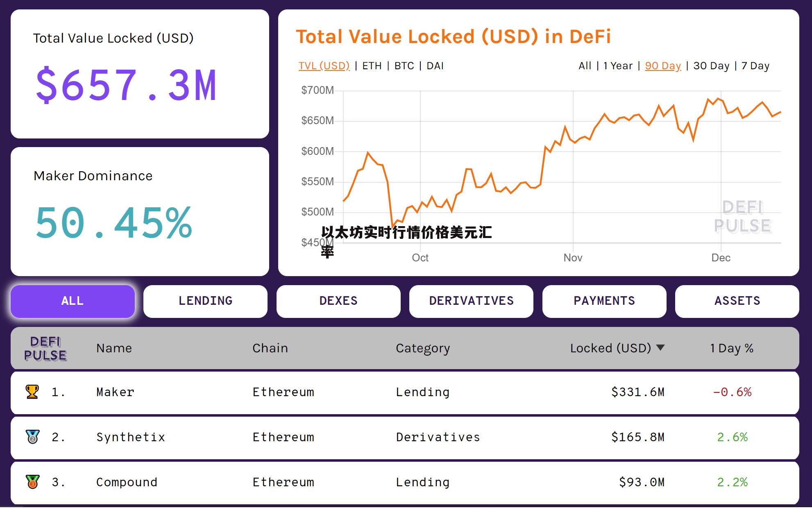Viewport: 812px width, 508px height.
Task: Show the DERIVATIVES tab
Action: (x=471, y=301)
